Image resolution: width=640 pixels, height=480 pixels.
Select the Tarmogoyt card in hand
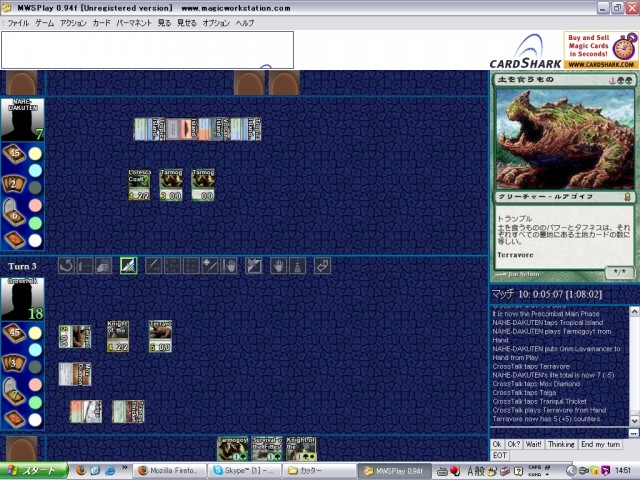point(233,449)
